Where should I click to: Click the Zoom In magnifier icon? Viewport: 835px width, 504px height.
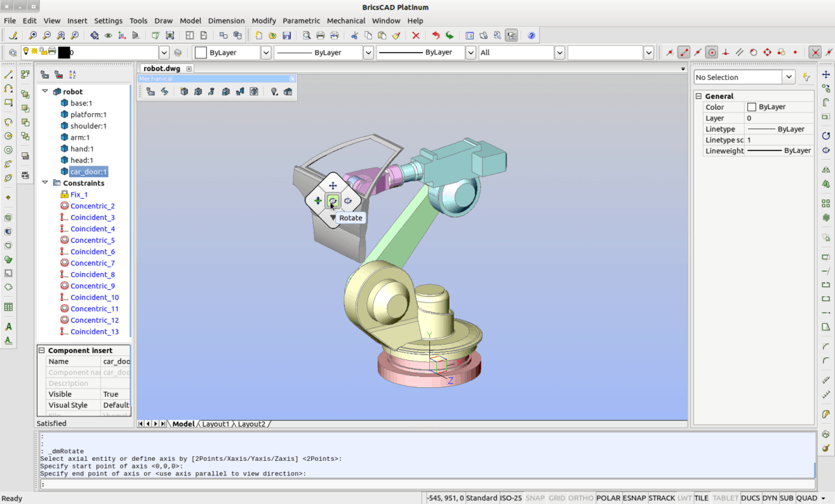pyautogui.click(x=32, y=35)
